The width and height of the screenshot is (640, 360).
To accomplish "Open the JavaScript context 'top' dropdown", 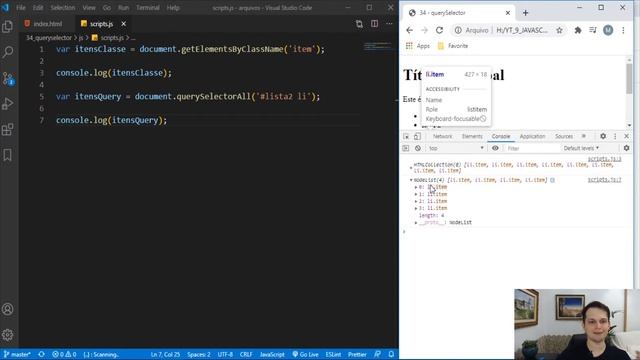I will pos(456,148).
